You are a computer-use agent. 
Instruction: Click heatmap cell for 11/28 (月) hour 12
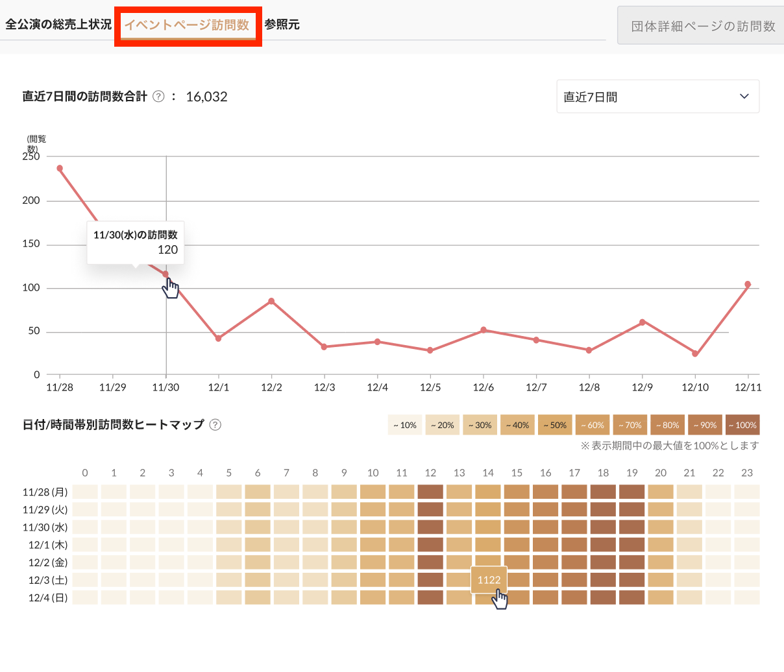point(430,492)
